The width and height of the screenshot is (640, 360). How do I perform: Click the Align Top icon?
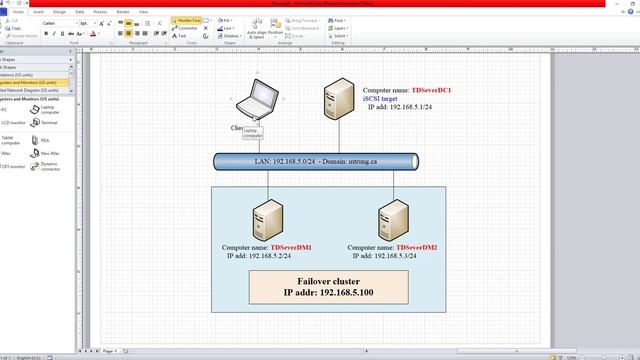click(120, 23)
